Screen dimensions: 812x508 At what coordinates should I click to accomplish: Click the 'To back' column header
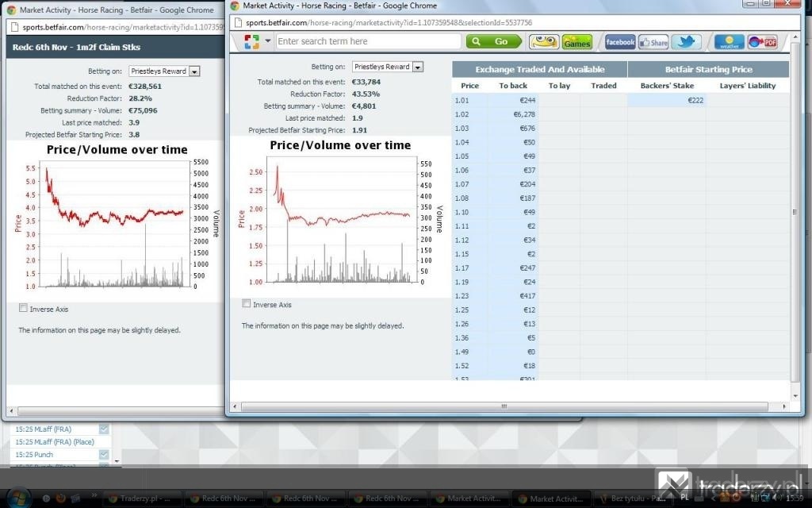pos(513,86)
